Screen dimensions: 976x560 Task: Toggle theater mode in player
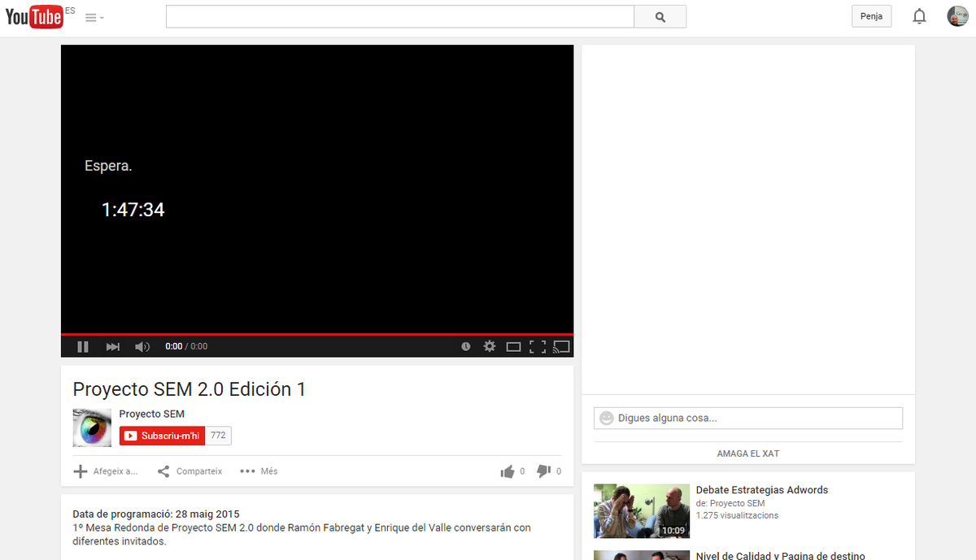(513, 346)
